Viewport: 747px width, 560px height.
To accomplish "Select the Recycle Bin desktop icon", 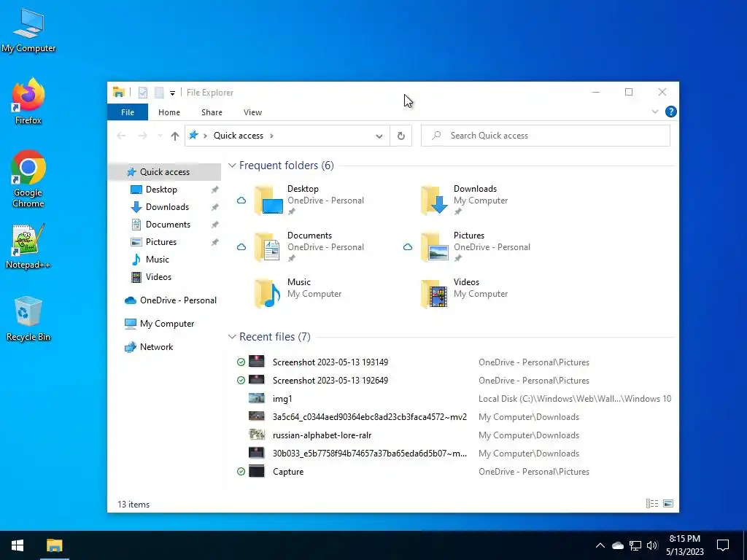I will [x=28, y=319].
